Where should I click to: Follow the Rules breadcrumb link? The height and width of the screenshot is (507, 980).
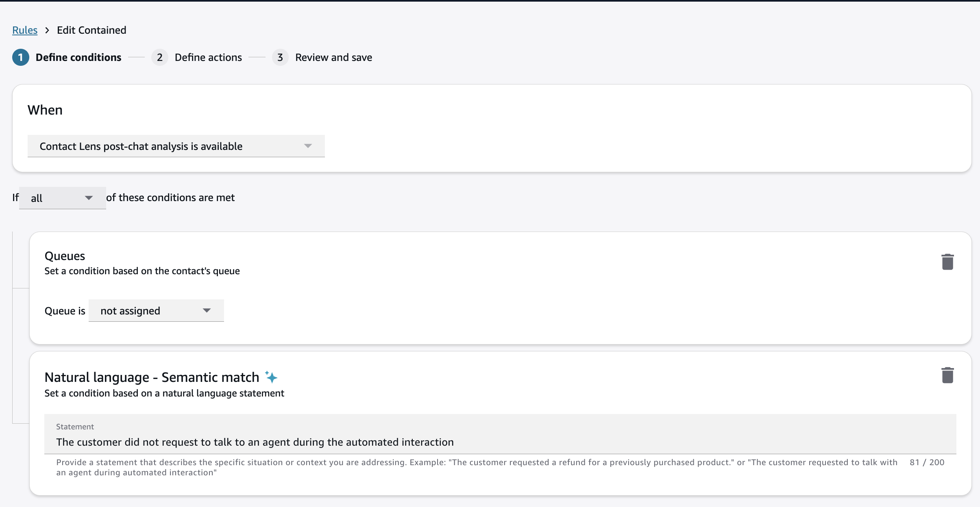25,30
